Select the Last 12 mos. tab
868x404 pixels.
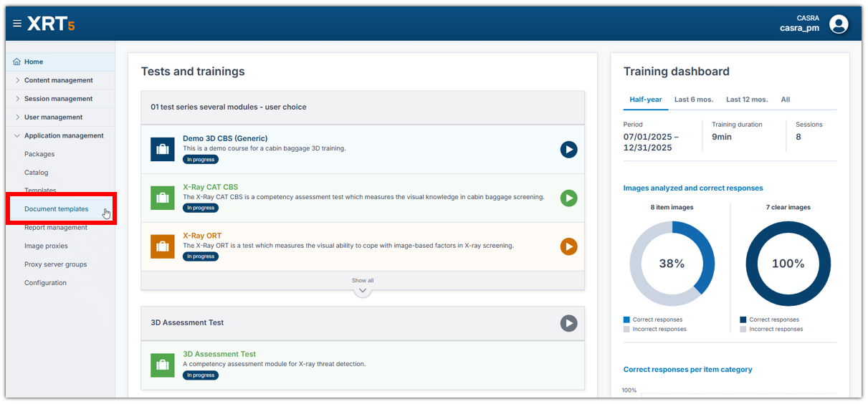click(746, 100)
